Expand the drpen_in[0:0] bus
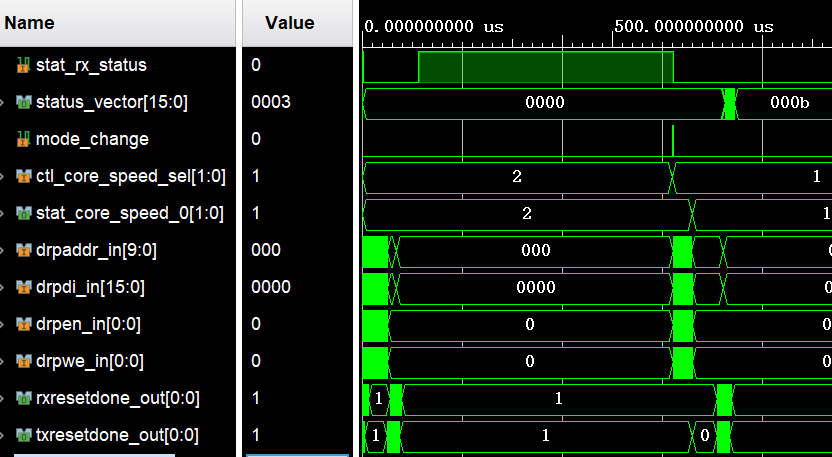The height and width of the screenshot is (457, 832). [x=2, y=324]
